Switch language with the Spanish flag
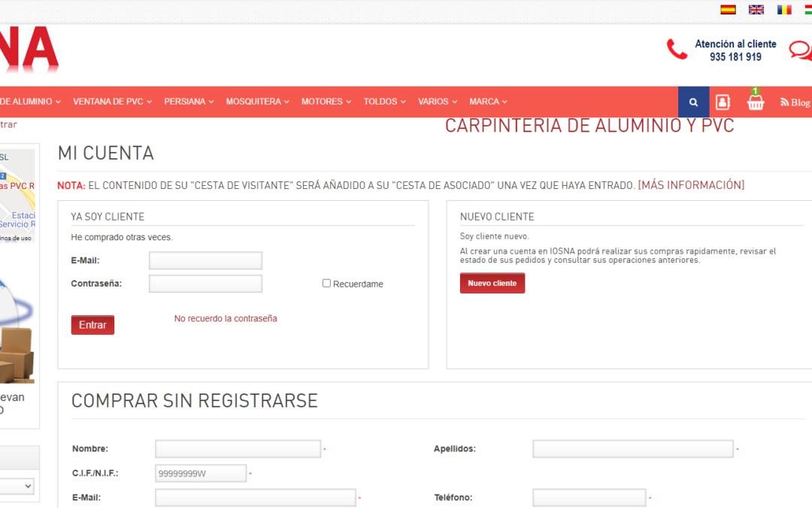The width and height of the screenshot is (812, 508). tap(728, 9)
